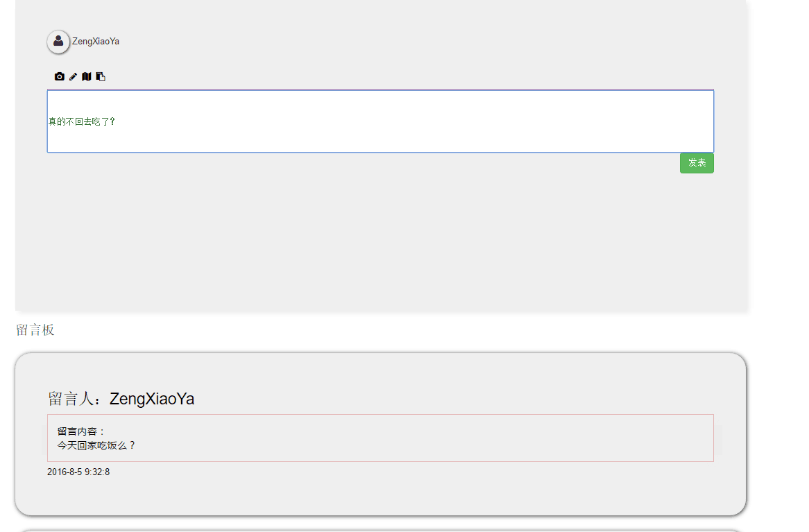Click the 留言人: label in the message card
Image resolution: width=809 pixels, height=532 pixels.
[78, 399]
